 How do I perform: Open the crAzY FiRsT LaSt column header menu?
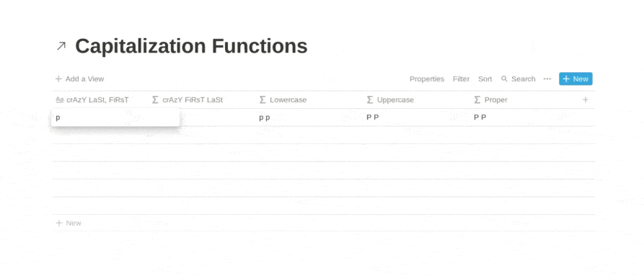203,99
